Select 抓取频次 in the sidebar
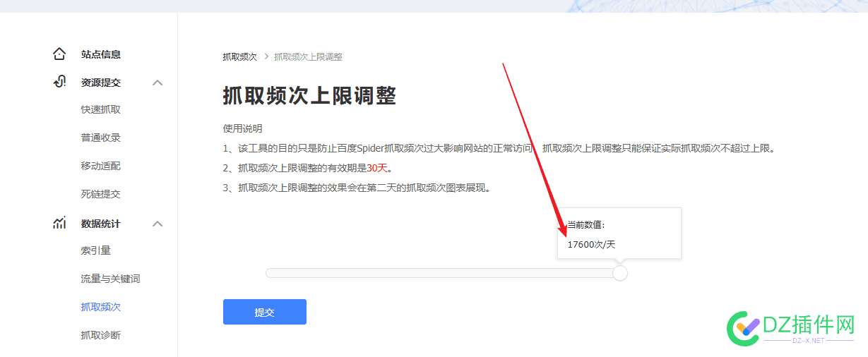 click(101, 307)
